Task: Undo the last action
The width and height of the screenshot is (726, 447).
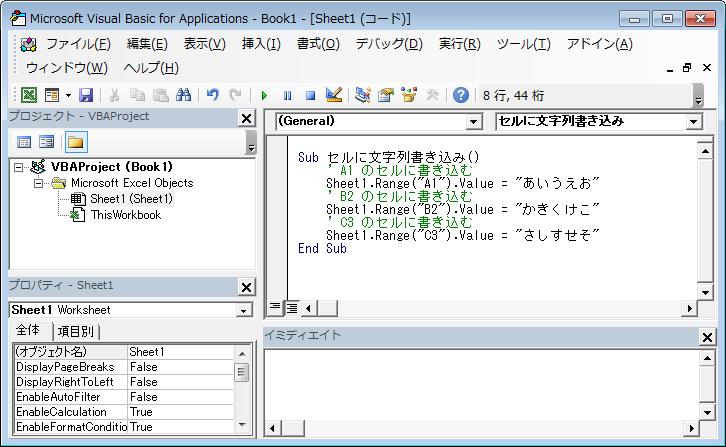Action: pyautogui.click(x=213, y=95)
